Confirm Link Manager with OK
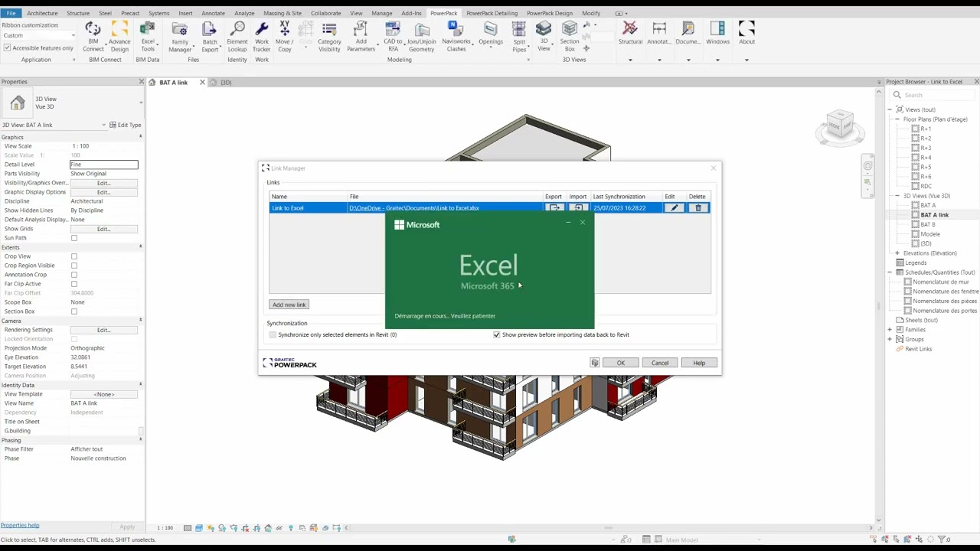 click(x=621, y=363)
